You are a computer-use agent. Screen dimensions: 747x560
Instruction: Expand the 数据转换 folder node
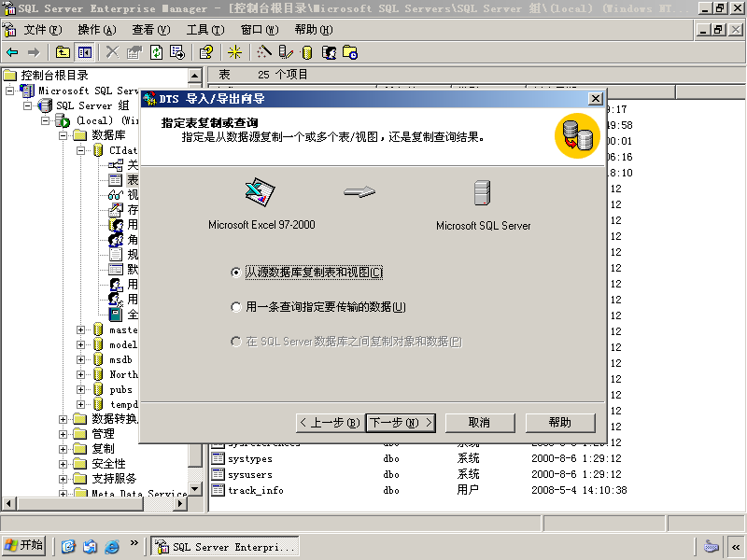63,419
